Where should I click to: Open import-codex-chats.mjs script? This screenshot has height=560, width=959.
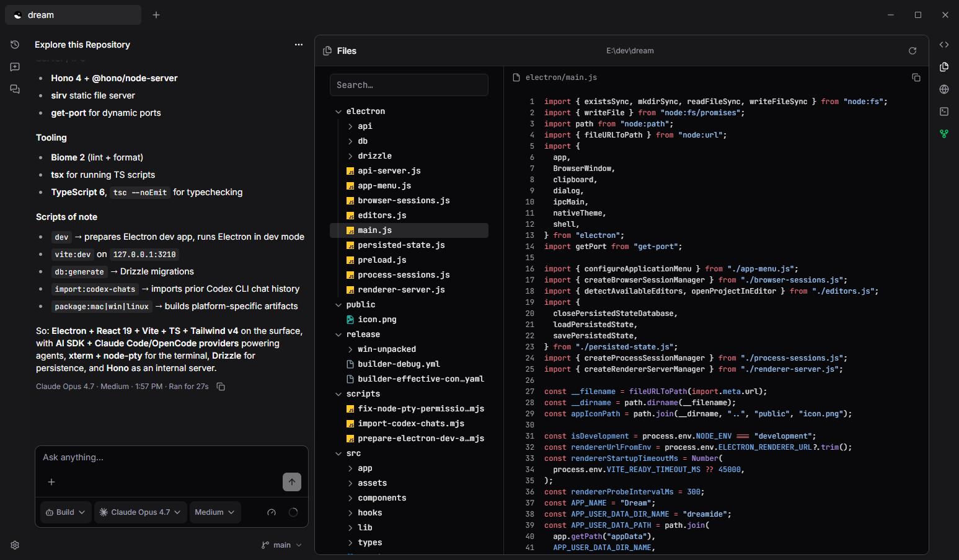click(409, 424)
